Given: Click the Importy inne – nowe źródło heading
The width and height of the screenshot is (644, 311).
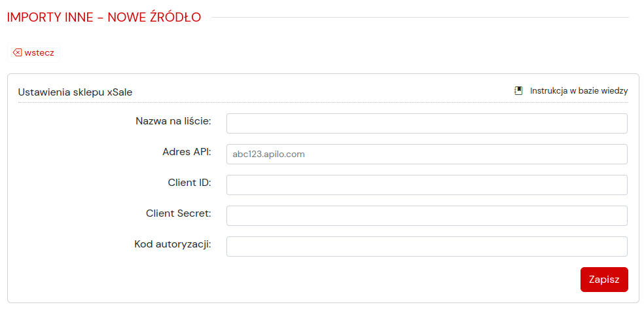Looking at the screenshot, I should (x=104, y=17).
